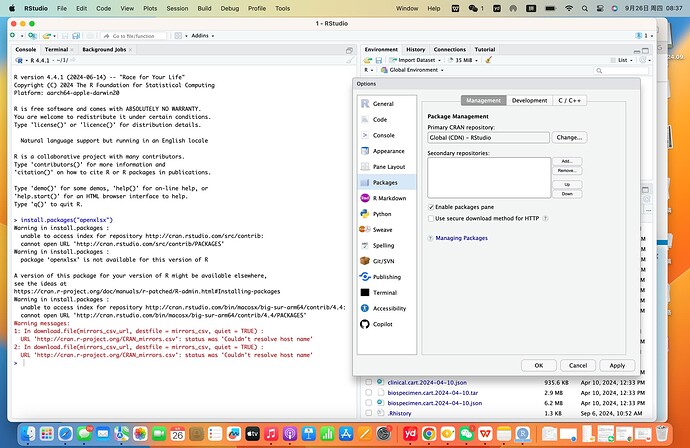Open the Git/SVN options section
This screenshot has height=448, width=690.
[383, 261]
